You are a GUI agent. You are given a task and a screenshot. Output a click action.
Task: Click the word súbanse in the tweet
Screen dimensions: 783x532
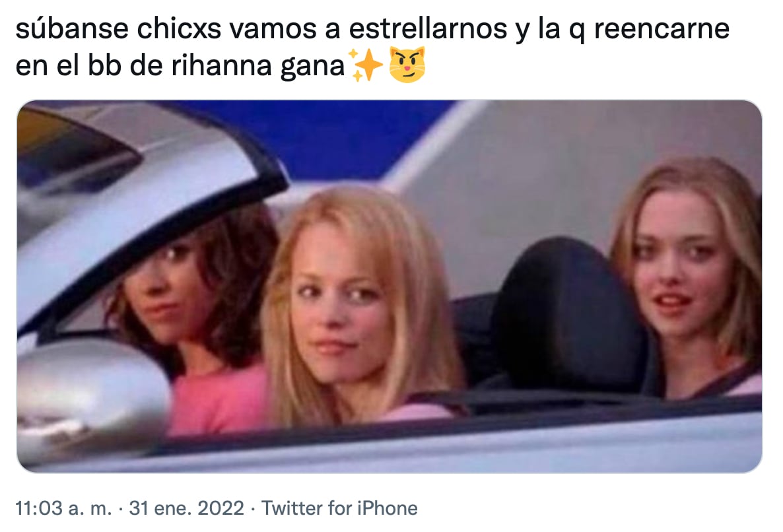[72, 28]
